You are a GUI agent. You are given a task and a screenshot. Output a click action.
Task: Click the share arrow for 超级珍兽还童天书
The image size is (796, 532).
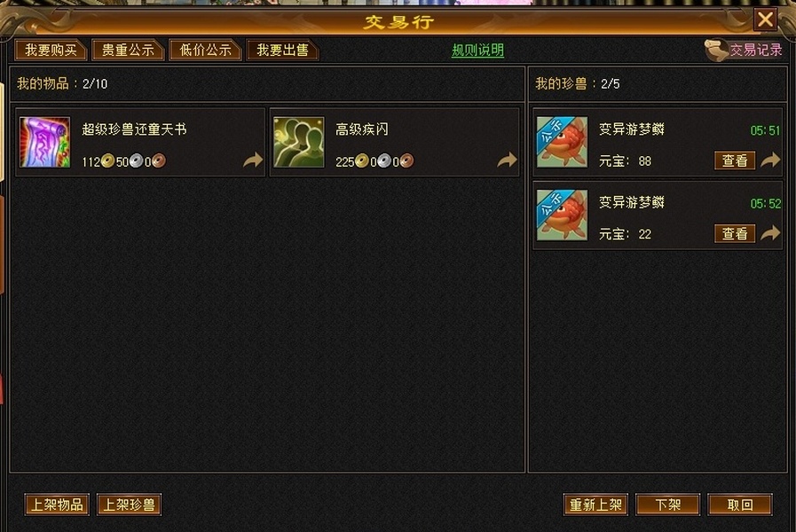[253, 160]
